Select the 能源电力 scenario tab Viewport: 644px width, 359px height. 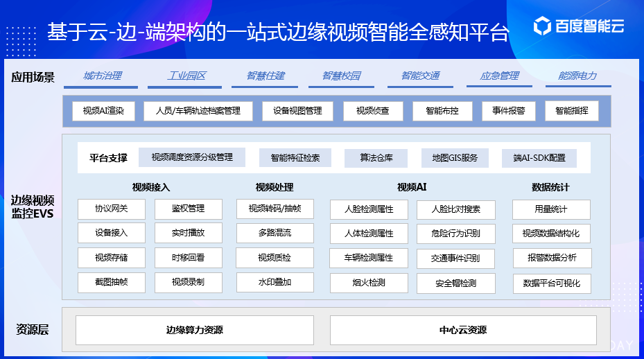tap(577, 76)
